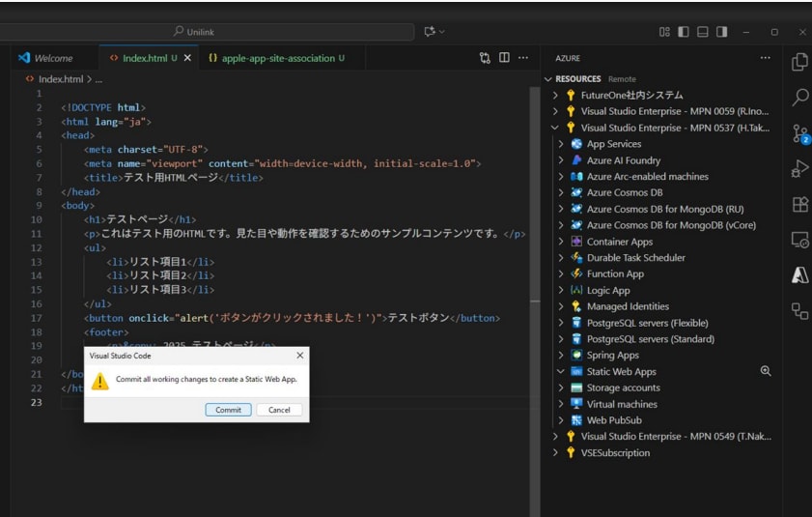Expand Visual Studio Enterprise MPN 0549 subscription
This screenshot has height=517, width=812.
[x=555, y=436]
